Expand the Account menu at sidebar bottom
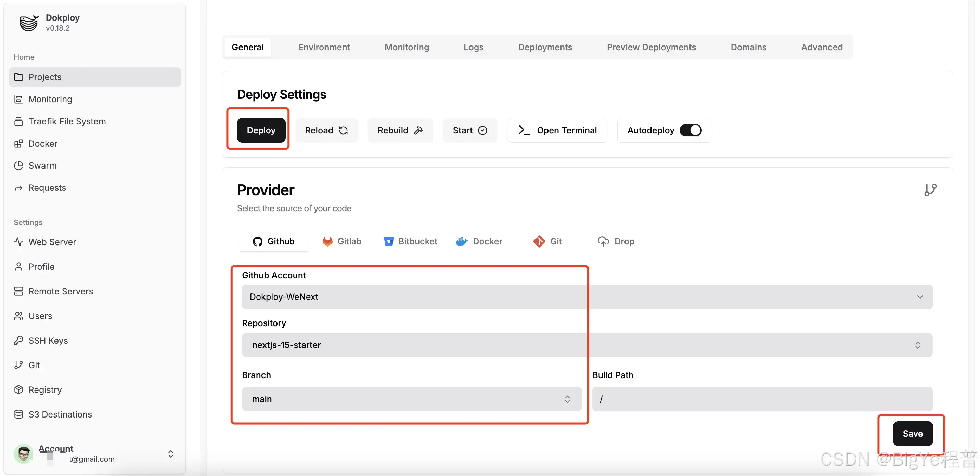 (170, 454)
